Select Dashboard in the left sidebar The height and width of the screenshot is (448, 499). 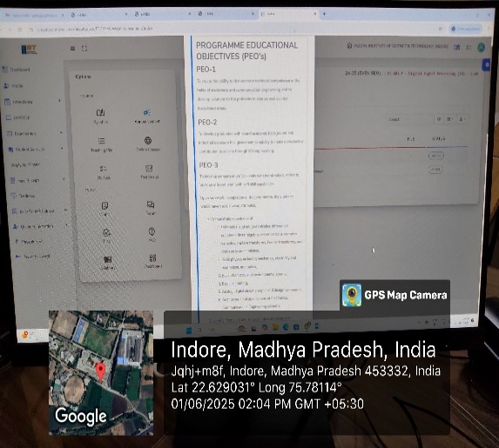click(x=17, y=70)
